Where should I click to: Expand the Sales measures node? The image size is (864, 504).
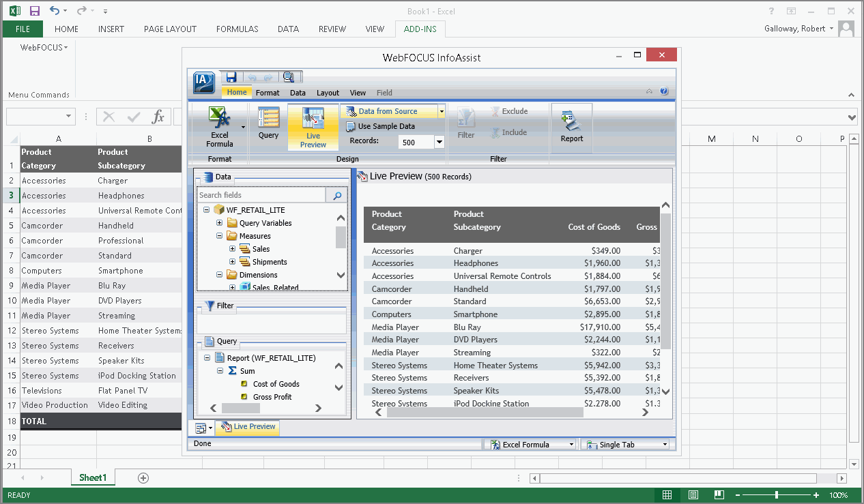[x=233, y=249]
